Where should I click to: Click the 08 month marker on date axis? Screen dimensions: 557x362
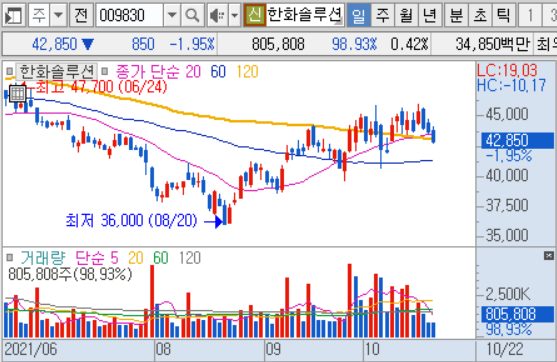tap(163, 350)
